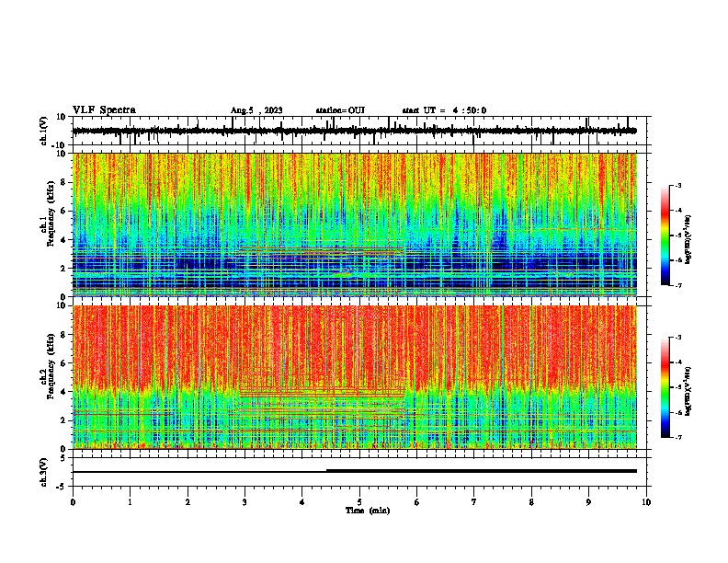Image resolution: width=728 pixels, height=563 pixels.
Task: Select the "Aug.5 , 2023" date label
Action: click(256, 110)
